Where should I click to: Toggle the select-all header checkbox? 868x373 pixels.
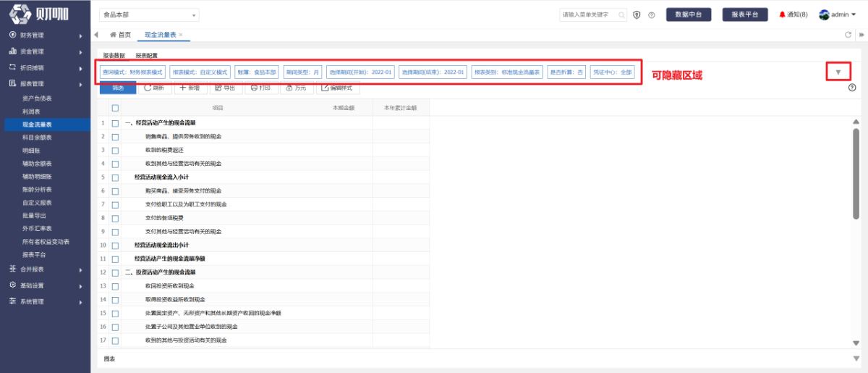coord(115,108)
